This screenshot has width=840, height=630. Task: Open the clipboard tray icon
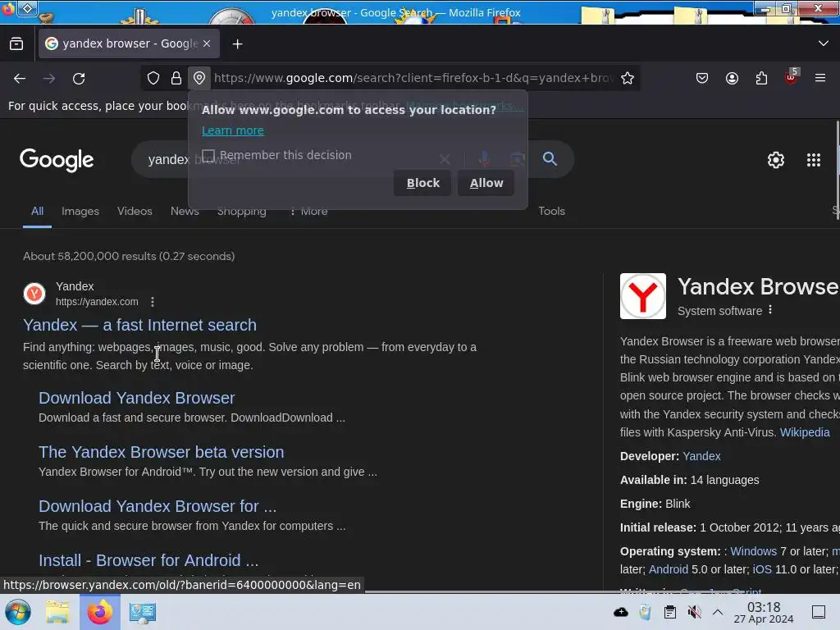coord(669,612)
